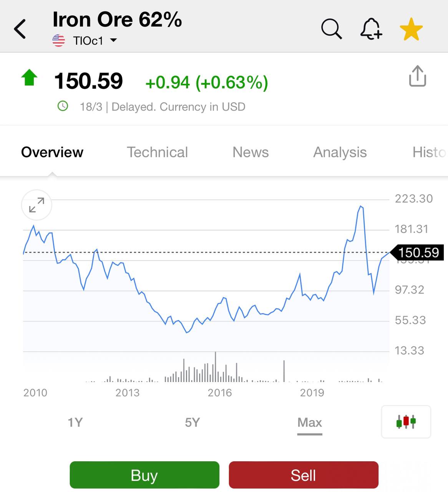Toggle the yellow watchlist star
Viewport: 448px width, 492px height.
[411, 30]
